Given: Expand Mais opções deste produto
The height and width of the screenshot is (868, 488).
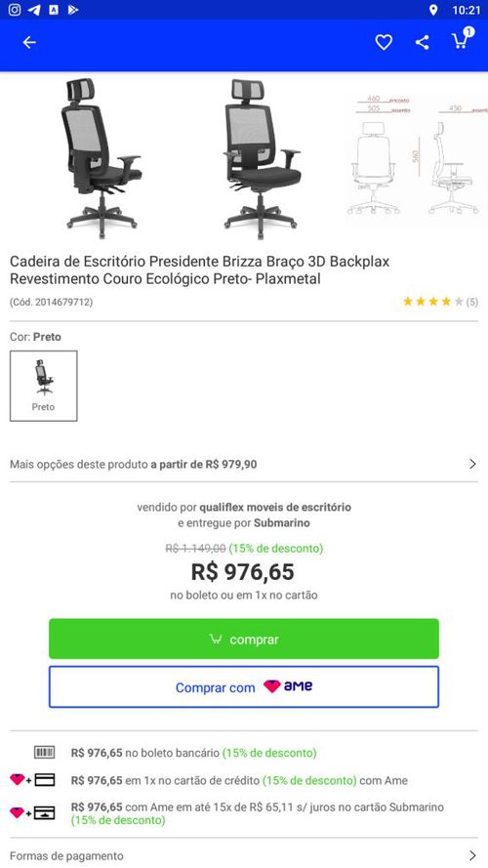Looking at the screenshot, I should point(244,464).
